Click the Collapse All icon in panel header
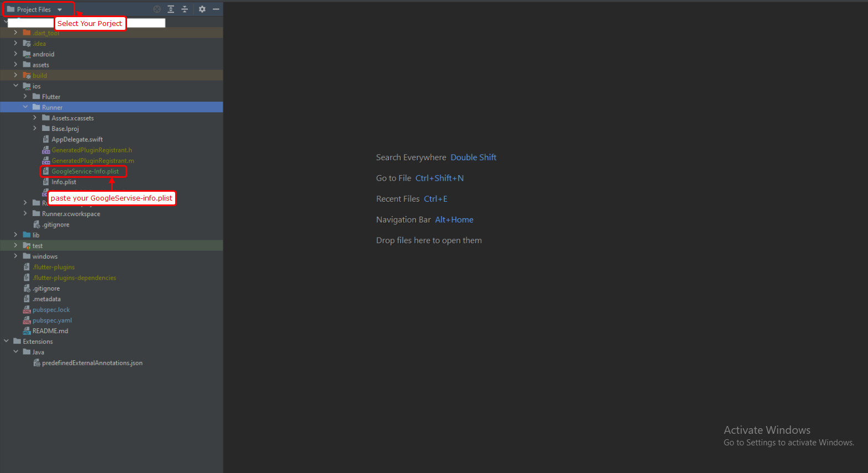This screenshot has width=868, height=473. pyautogui.click(x=185, y=9)
